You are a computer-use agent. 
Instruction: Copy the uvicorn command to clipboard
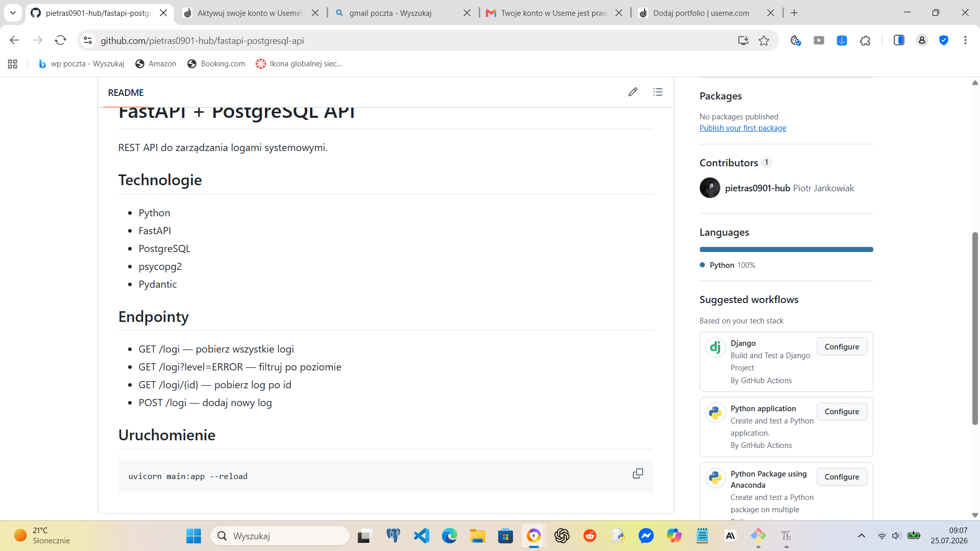click(x=638, y=473)
